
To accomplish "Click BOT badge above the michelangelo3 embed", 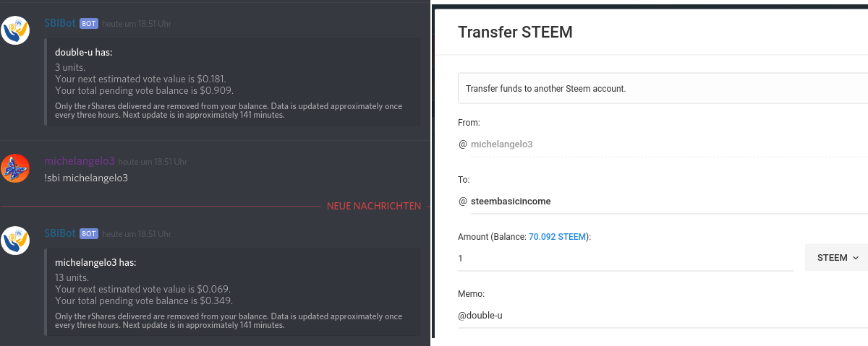I will [x=89, y=234].
